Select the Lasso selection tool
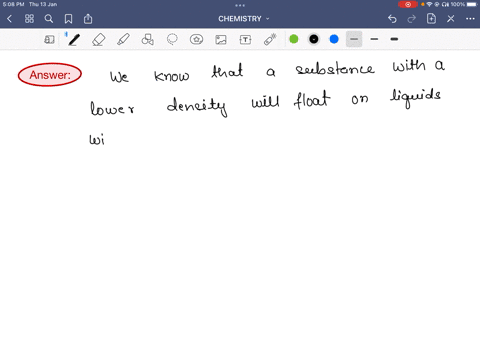Screen dimensions: 480x360 tap(172, 39)
